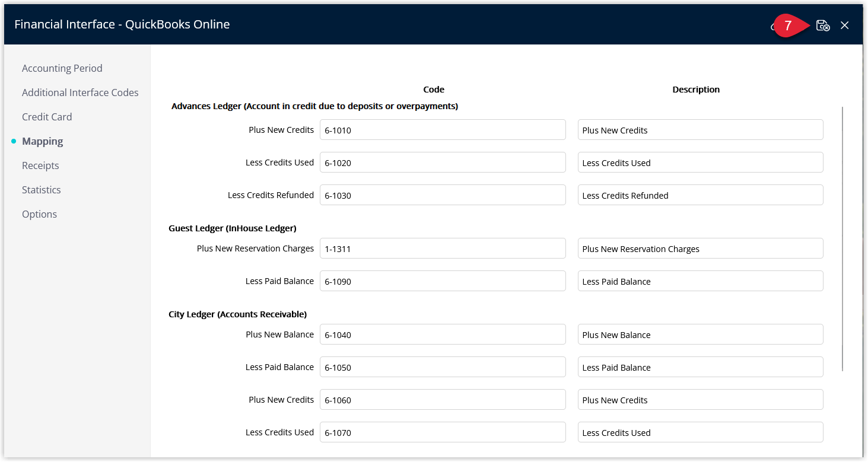The height and width of the screenshot is (462, 868).
Task: Click the Save/Exit icon in the header
Action: [x=823, y=26]
